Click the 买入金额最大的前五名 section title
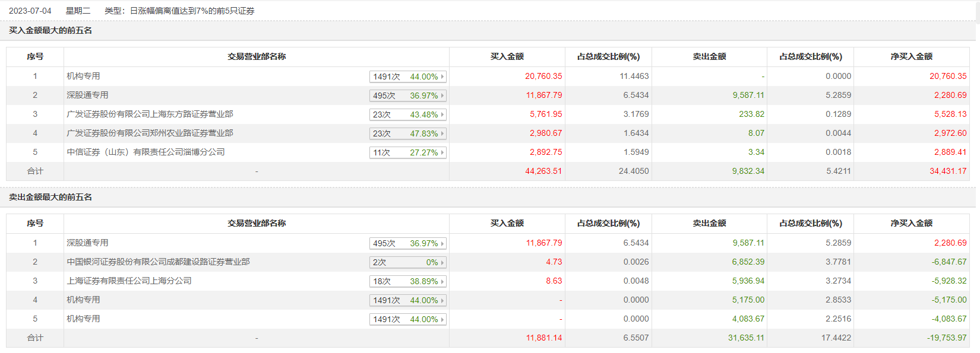980x353 pixels. (x=50, y=31)
